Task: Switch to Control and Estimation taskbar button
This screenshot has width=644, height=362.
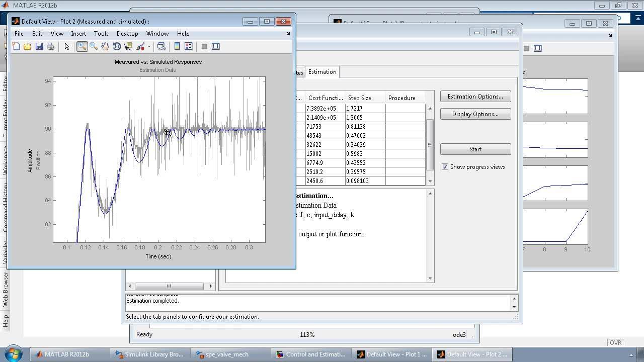Action: [312, 354]
